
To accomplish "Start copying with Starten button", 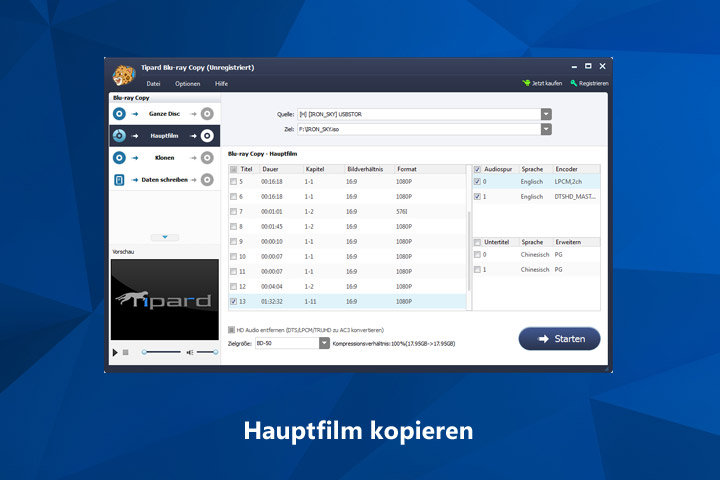I will [559, 339].
